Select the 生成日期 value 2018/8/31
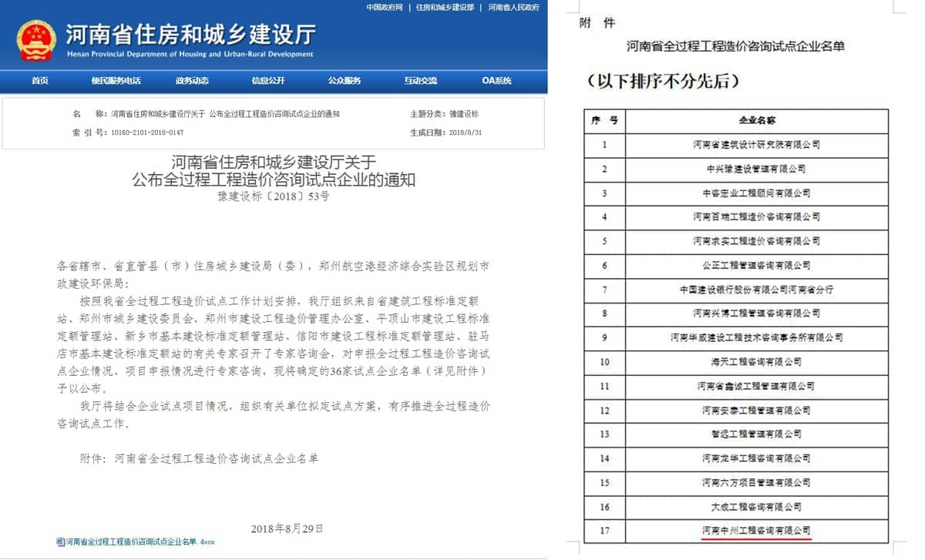The width and height of the screenshot is (925, 560). point(464,132)
